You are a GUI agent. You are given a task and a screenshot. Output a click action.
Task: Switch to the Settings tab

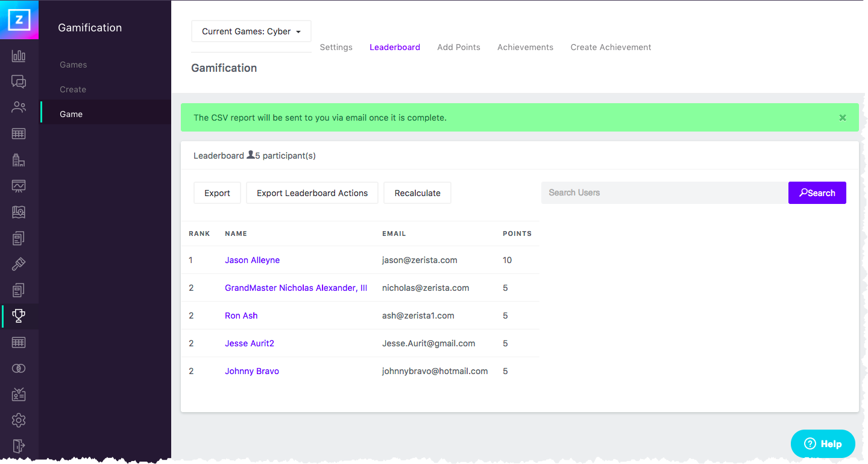(x=336, y=47)
